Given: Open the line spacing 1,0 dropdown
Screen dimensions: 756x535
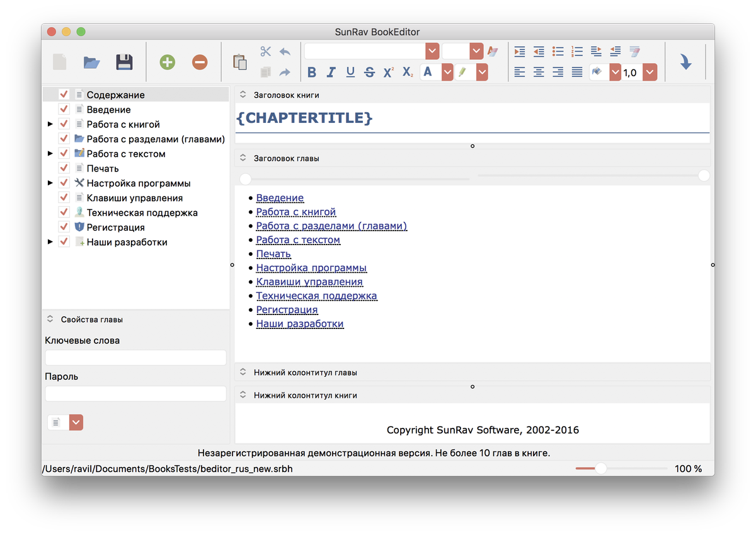Looking at the screenshot, I should pos(650,72).
